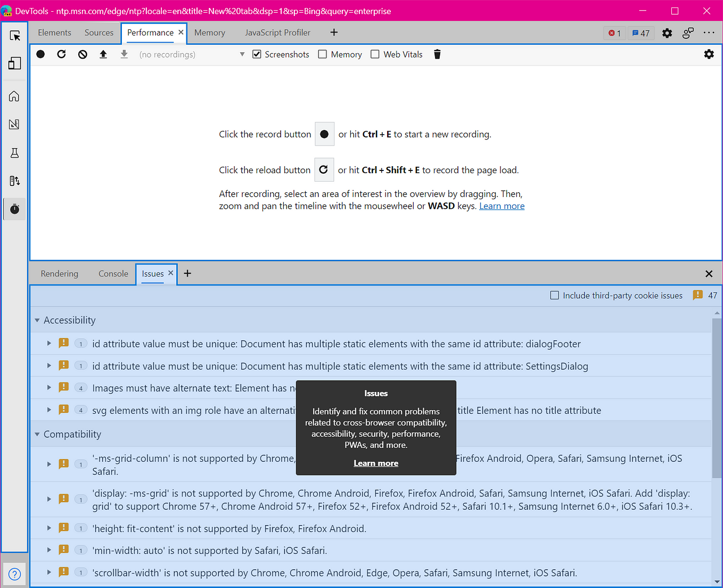Expand the SettingsDialog duplicate id issue

(x=49, y=366)
